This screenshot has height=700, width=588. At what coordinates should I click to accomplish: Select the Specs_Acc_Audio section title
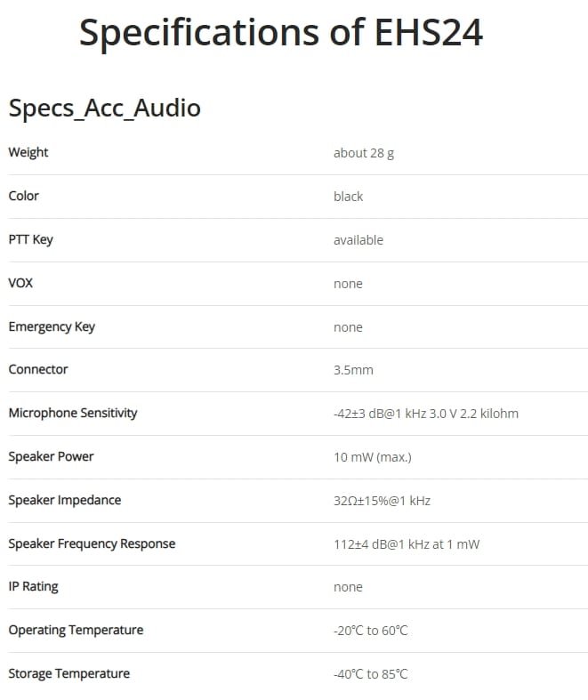104,108
